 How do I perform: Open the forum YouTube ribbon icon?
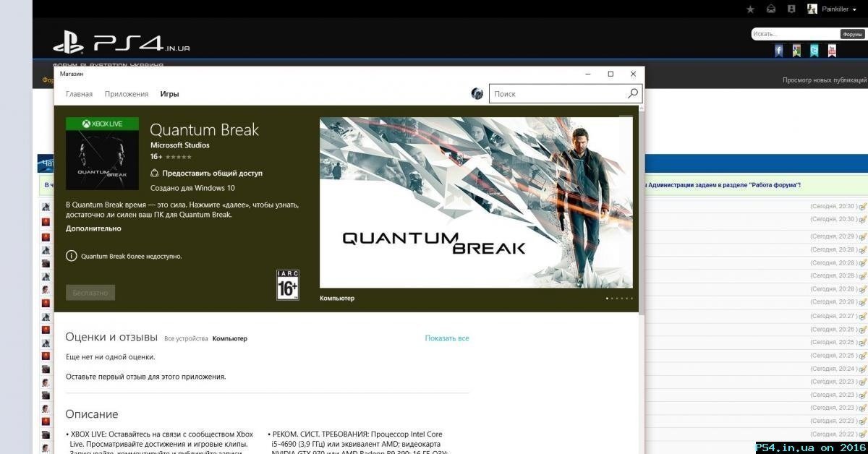[832, 51]
